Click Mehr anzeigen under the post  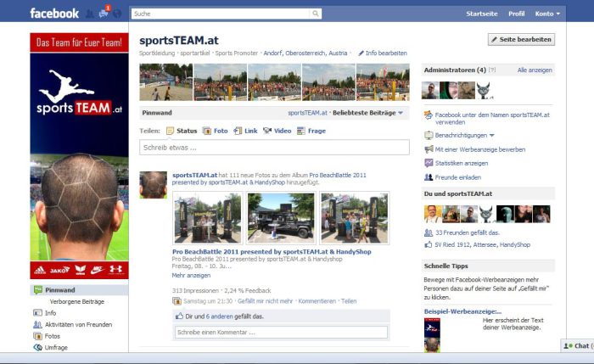(x=191, y=276)
